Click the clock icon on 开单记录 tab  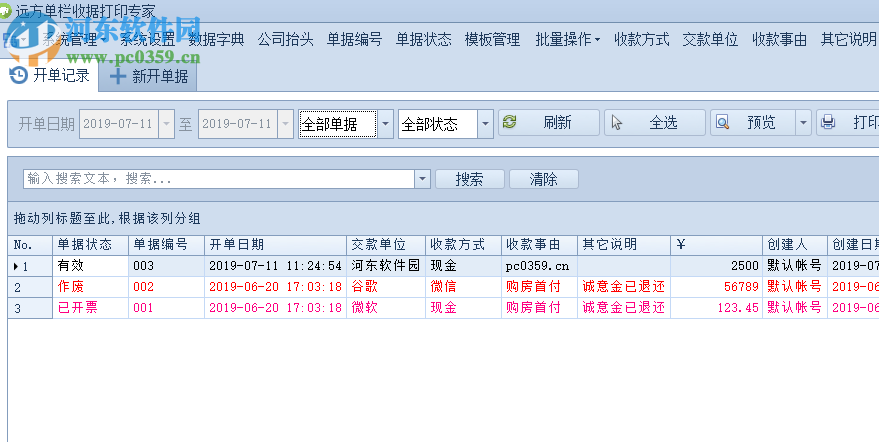(18, 75)
